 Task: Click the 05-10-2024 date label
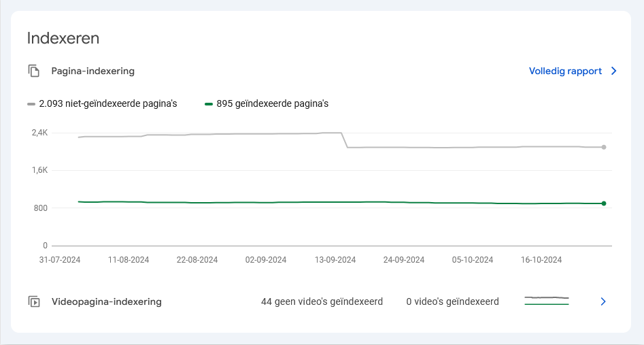coord(473,260)
